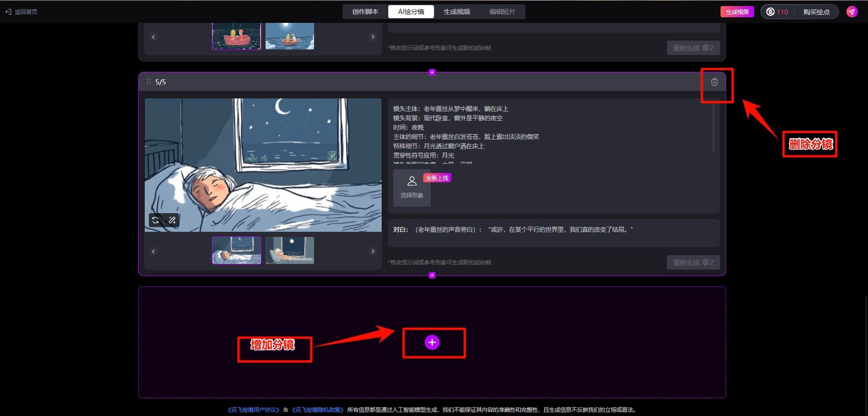This screenshot has width=868, height=416.
Task: Click the refresh icon on the bedroom preview
Action: [156, 220]
